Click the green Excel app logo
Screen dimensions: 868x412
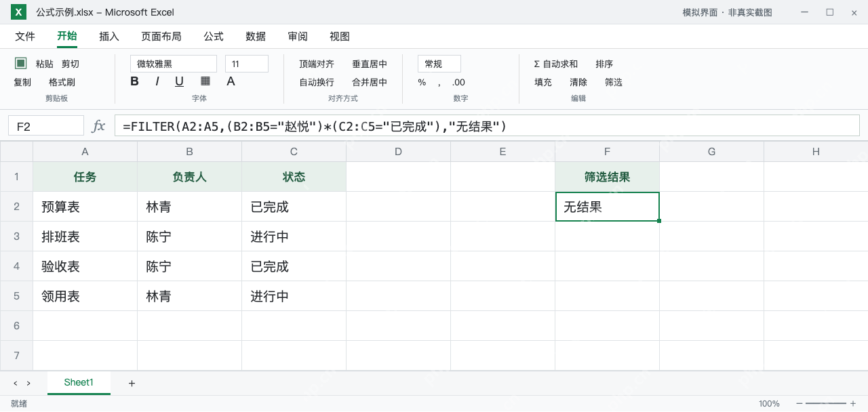pyautogui.click(x=18, y=12)
